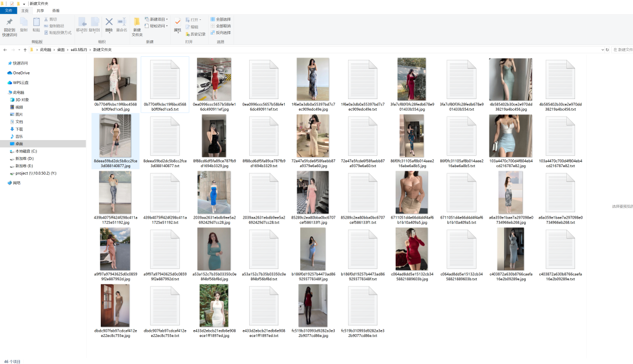Viewport: 633px width, 364px height.
Task: Open the quick access toolbar customize arrow
Action: click(24, 4)
